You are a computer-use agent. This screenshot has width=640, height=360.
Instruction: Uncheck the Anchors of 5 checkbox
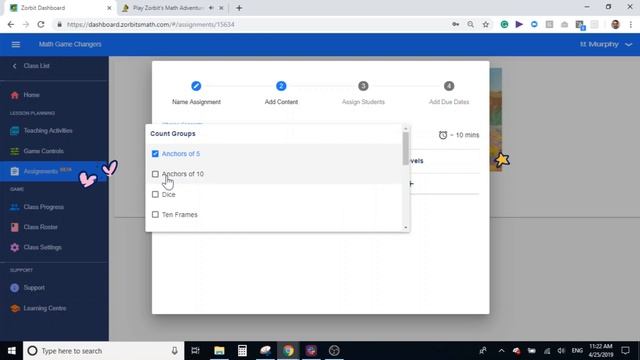tap(155, 154)
